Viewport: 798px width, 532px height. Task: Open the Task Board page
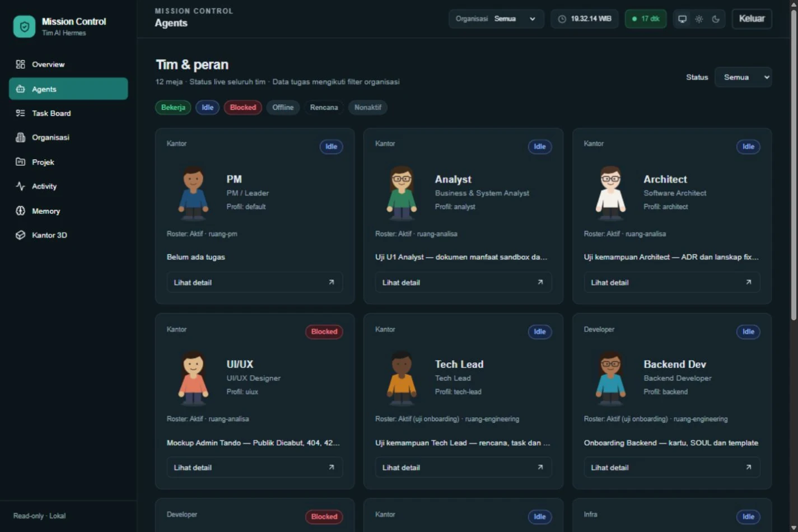[68, 113]
